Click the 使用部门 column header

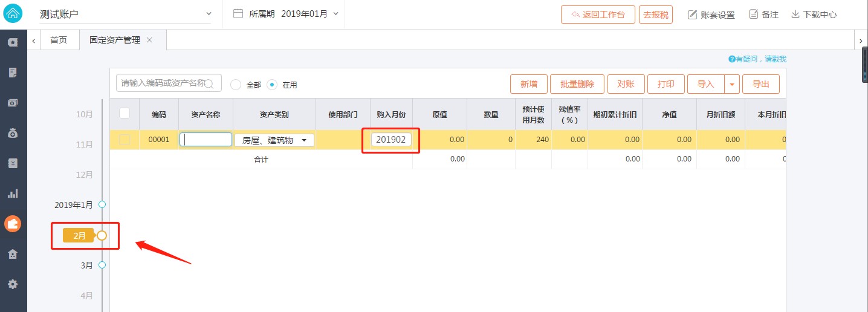tap(343, 114)
